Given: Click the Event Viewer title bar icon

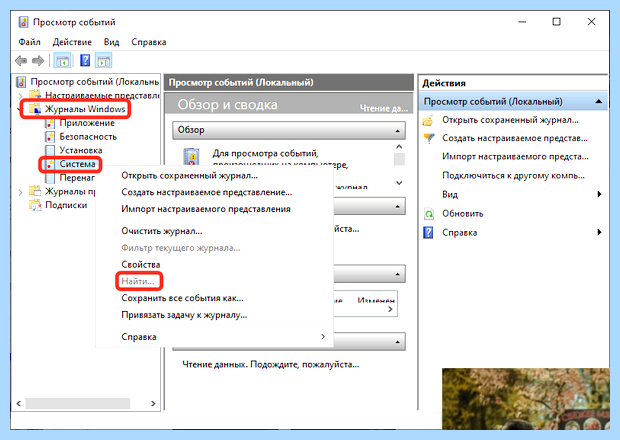Looking at the screenshot, I should coord(23,22).
